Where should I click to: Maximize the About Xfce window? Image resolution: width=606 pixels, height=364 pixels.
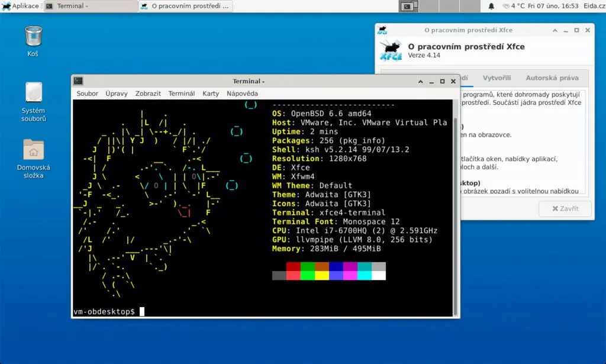tap(576, 30)
